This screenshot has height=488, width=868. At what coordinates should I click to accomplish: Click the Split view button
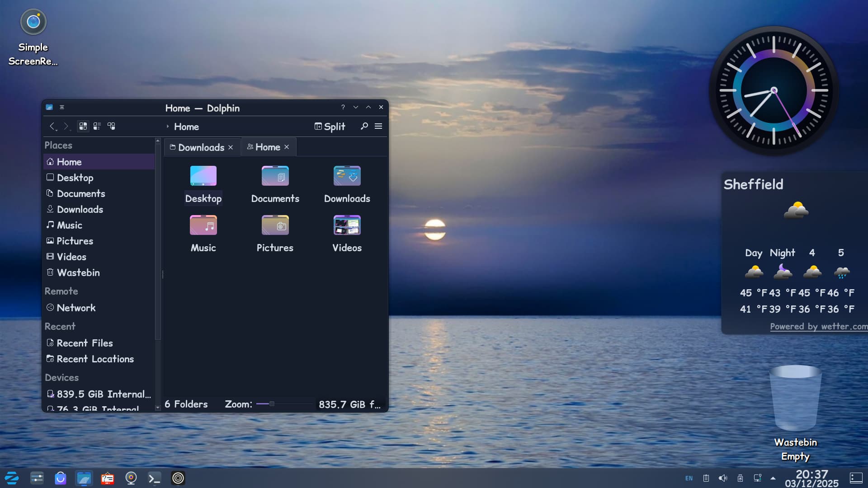coord(330,127)
